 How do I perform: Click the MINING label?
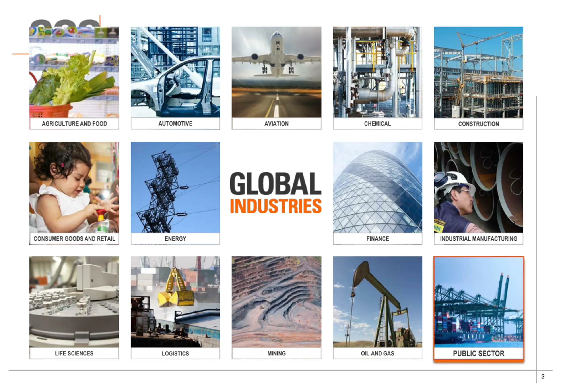pyautogui.click(x=276, y=354)
